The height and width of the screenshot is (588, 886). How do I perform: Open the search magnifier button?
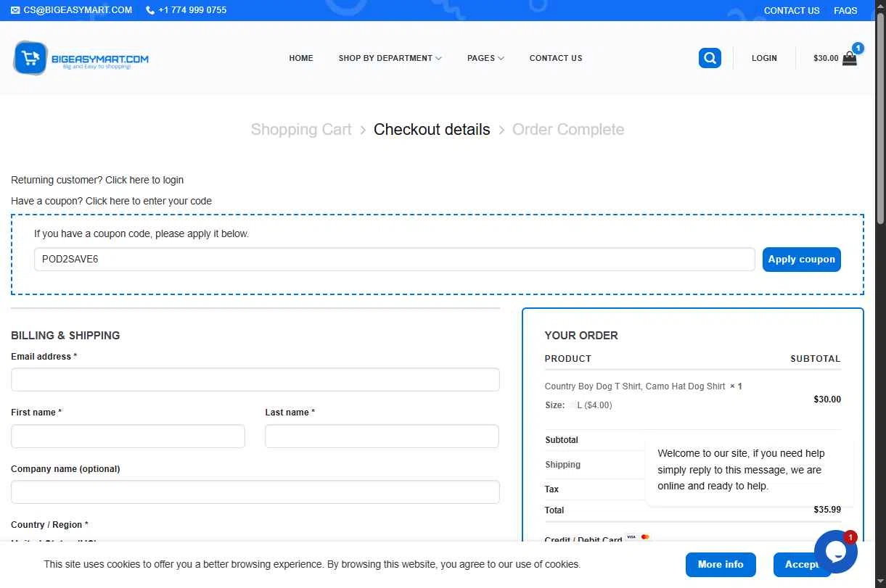(710, 58)
